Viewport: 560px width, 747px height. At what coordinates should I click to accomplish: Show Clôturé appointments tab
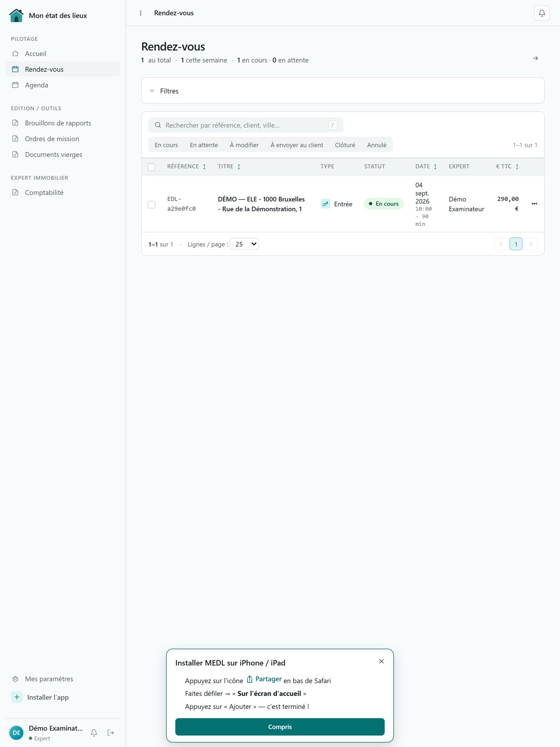(345, 145)
